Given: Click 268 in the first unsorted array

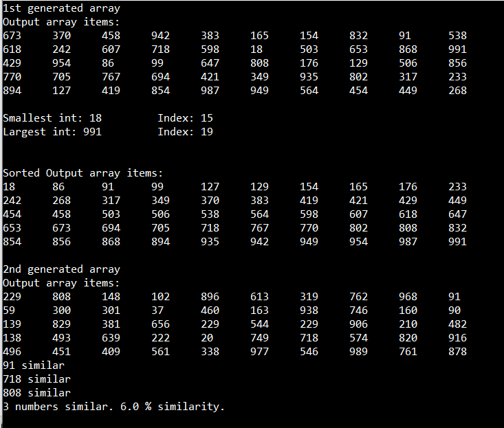Looking at the screenshot, I should tap(457, 91).
